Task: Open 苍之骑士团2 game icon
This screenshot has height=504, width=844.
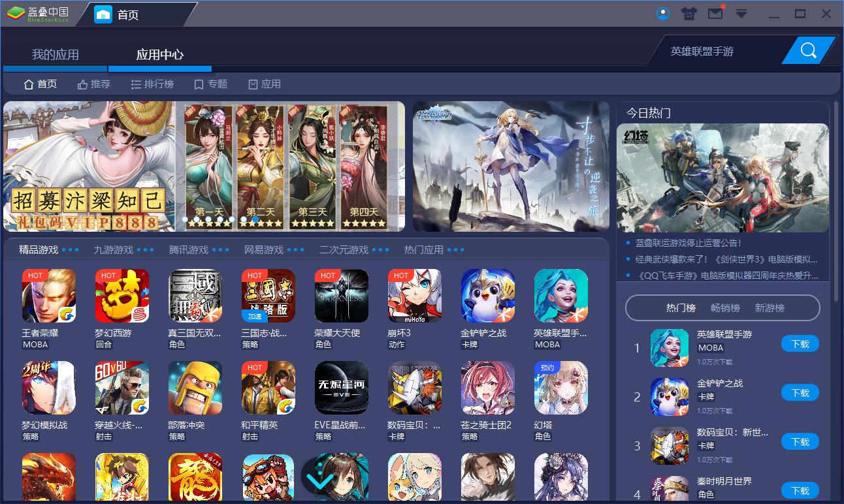Action: tap(488, 388)
